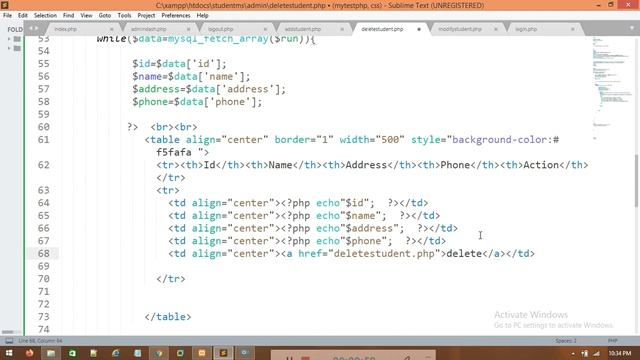Launch Firefox from the taskbar
The width and height of the screenshot is (640, 360).
(30, 353)
